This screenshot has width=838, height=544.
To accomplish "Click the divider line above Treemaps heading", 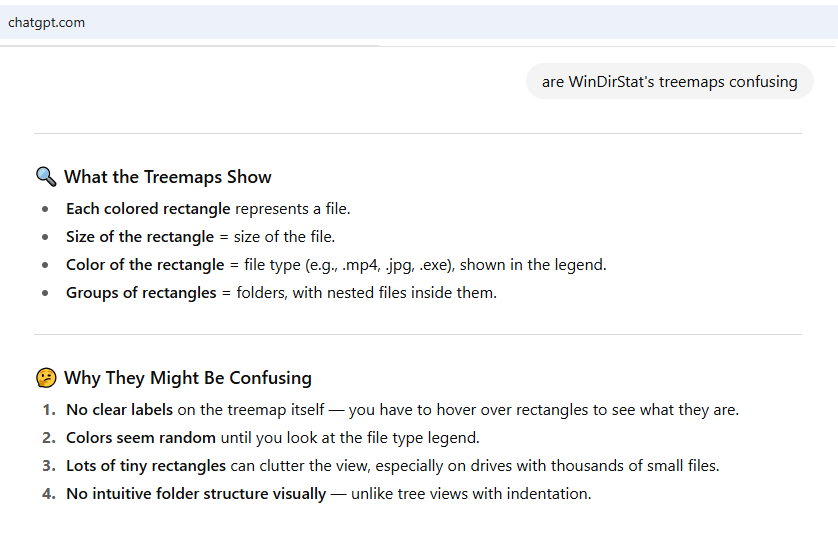I will point(417,133).
